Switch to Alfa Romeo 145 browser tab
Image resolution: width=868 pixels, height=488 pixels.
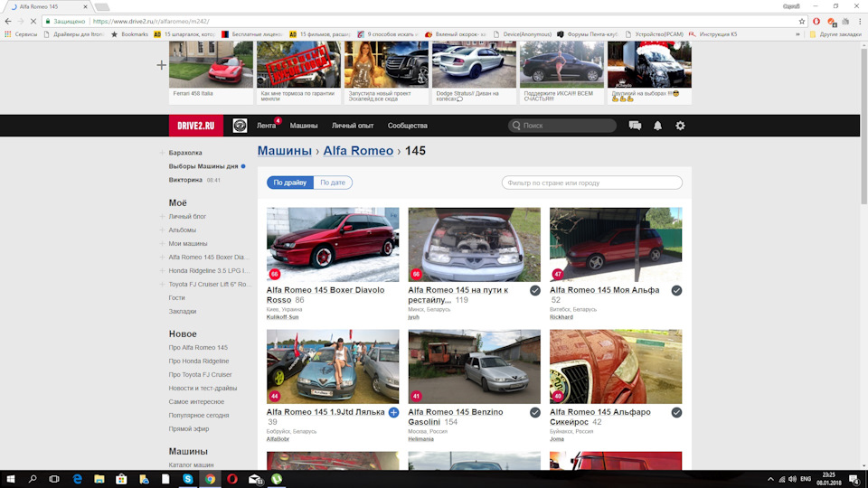click(49, 6)
